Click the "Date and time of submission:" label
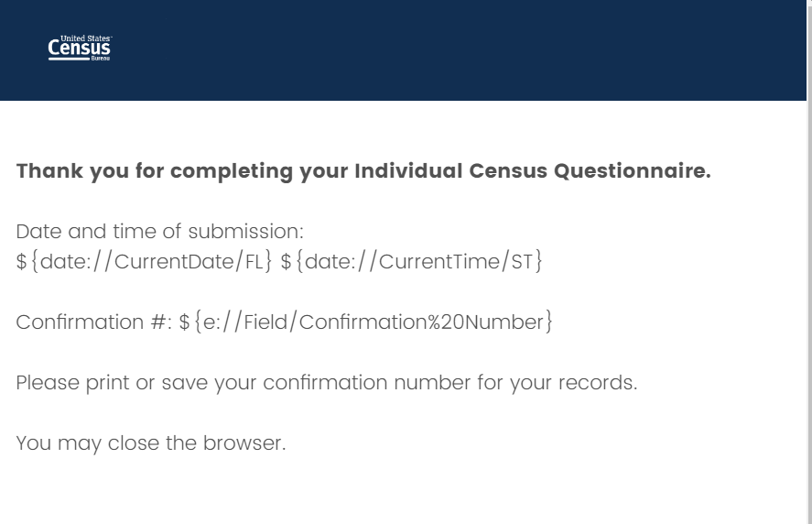The image size is (812, 524). (159, 231)
